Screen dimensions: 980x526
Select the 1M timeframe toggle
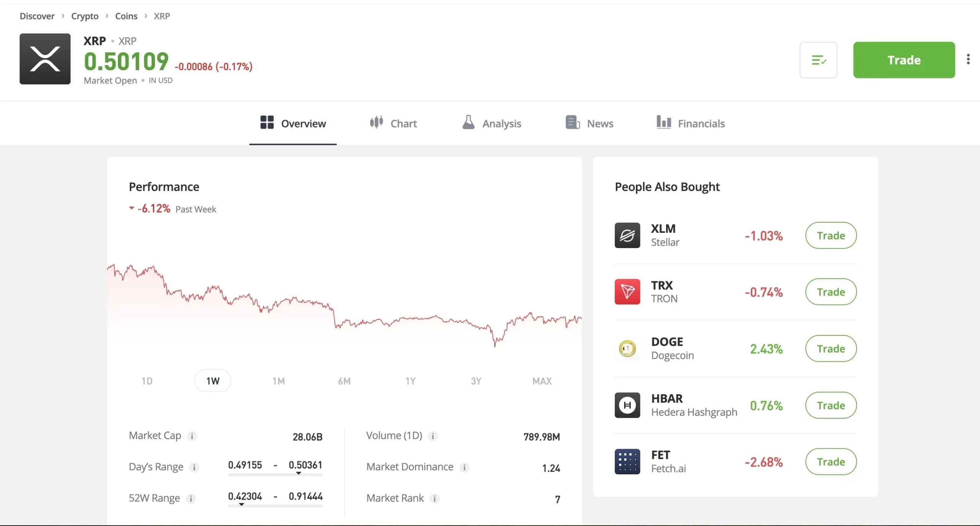tap(279, 381)
